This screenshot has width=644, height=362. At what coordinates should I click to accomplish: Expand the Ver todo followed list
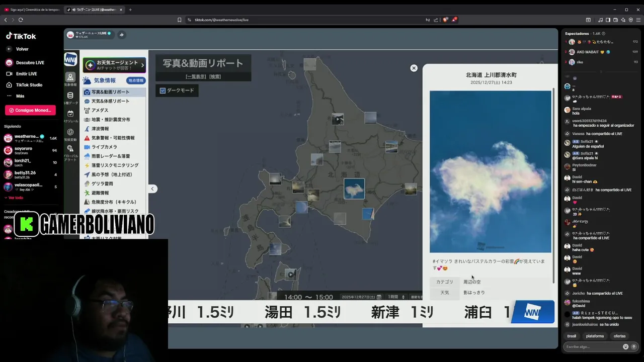pyautogui.click(x=14, y=198)
